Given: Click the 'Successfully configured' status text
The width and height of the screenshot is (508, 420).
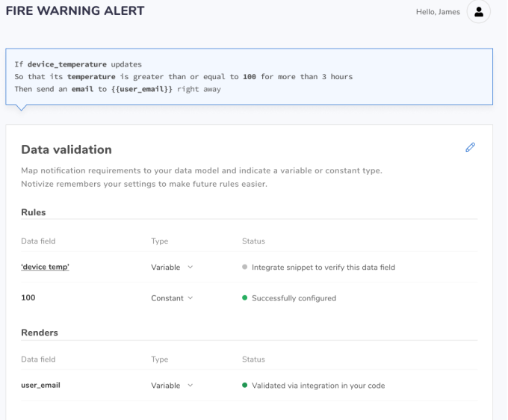Looking at the screenshot, I should coord(294,298).
